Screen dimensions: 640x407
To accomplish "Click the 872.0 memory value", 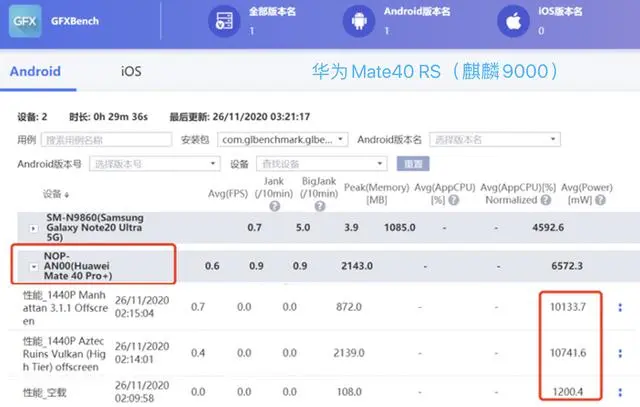I will pyautogui.click(x=349, y=307).
